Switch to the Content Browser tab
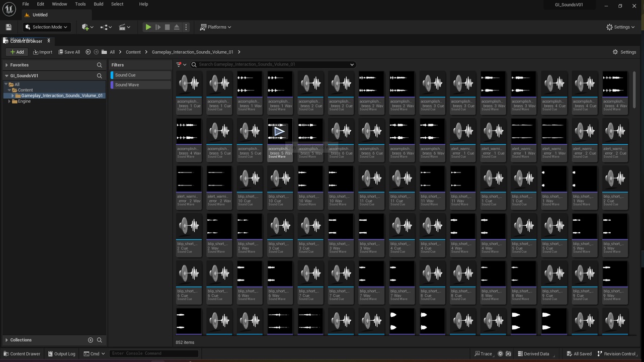644x362 pixels. coord(26,41)
